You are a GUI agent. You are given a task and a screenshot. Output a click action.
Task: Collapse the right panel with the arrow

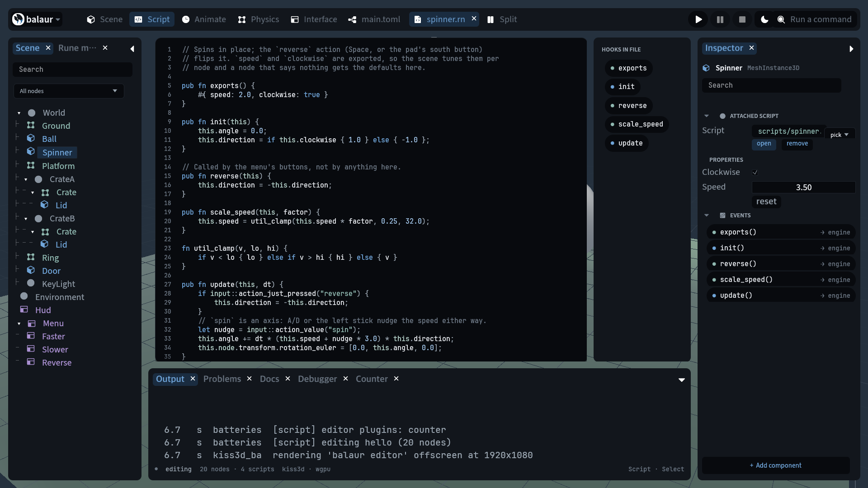click(851, 49)
